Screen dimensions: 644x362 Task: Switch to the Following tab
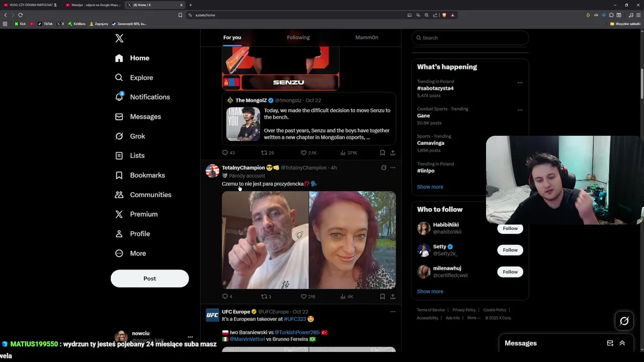tap(298, 38)
